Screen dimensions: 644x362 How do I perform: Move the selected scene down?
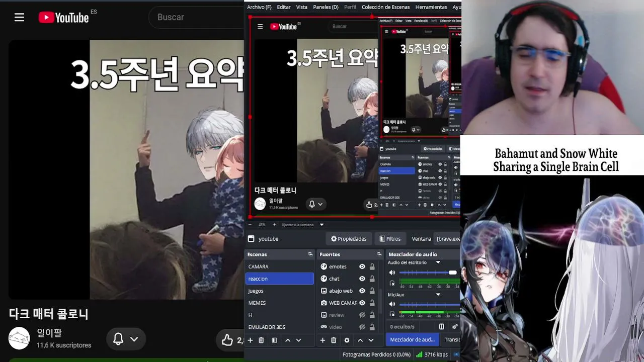coord(298,340)
